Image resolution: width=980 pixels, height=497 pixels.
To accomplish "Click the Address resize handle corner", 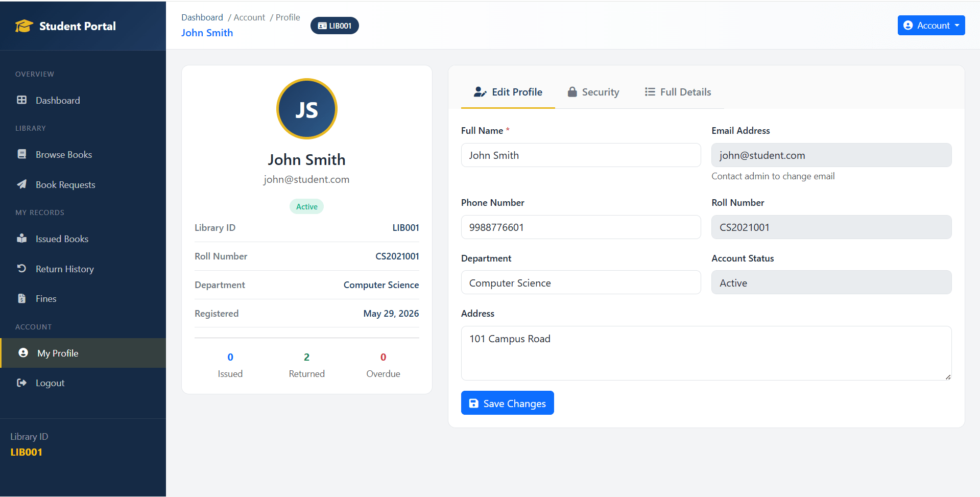I will 948,377.
